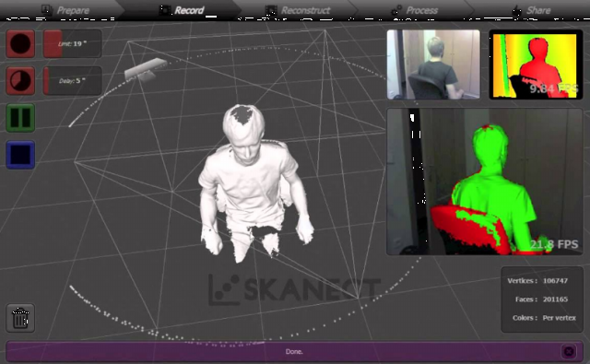Click the red record button
The height and width of the screenshot is (364, 590).
click(x=20, y=43)
